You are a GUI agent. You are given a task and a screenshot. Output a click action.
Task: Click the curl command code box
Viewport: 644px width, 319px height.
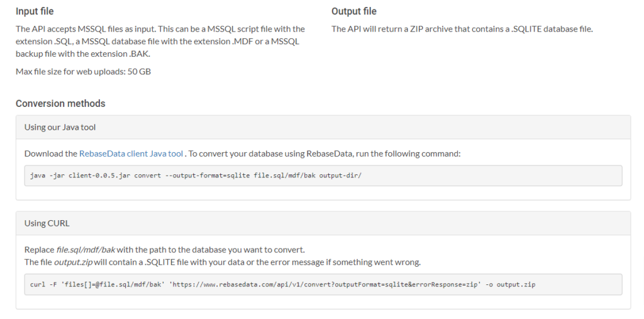pos(323,284)
